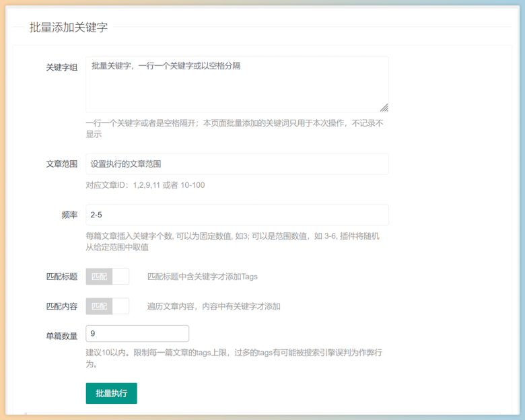Click the textarea resize handle corner
Screen dimensions: 525x420
tap(384, 108)
